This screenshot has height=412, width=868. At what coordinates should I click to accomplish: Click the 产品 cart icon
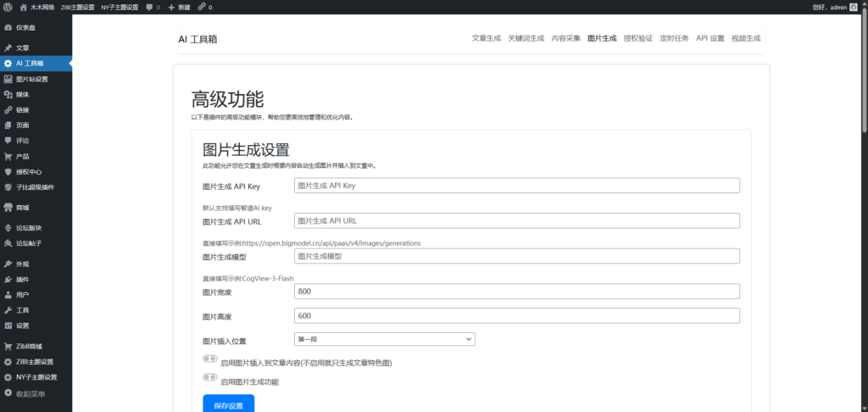click(8, 156)
